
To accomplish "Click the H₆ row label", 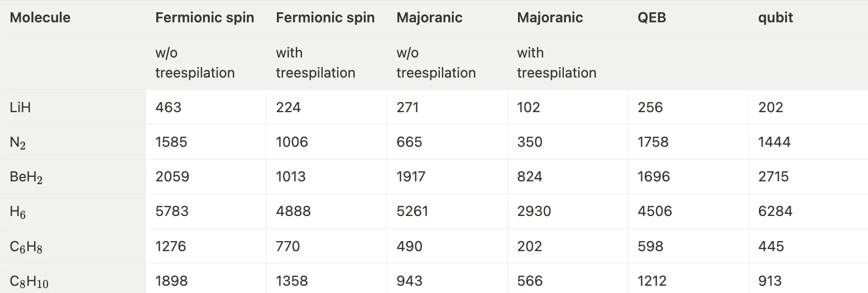I will (18, 212).
